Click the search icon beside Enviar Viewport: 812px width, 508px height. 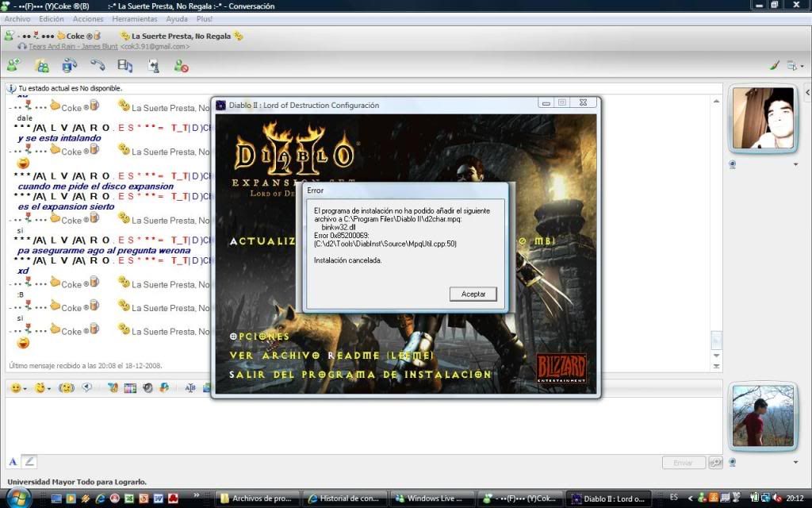point(716,463)
